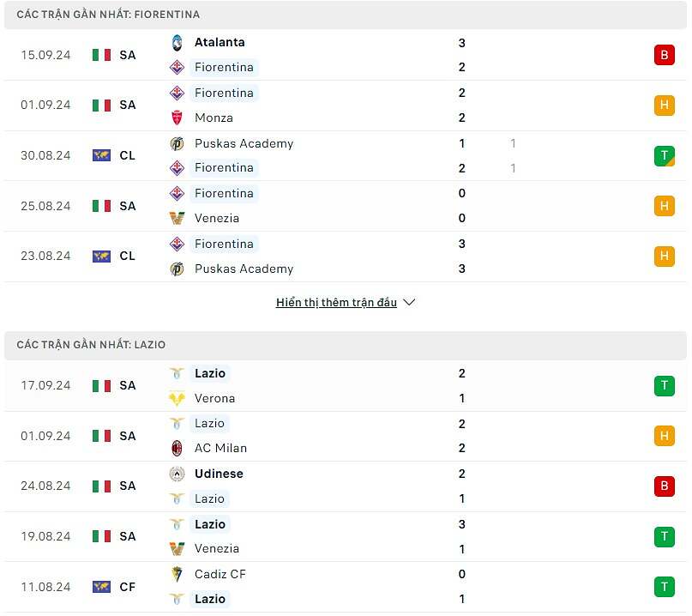This screenshot has width=692, height=616.
Task: Open the Venezia team link on 19.08.24
Action: tap(217, 548)
